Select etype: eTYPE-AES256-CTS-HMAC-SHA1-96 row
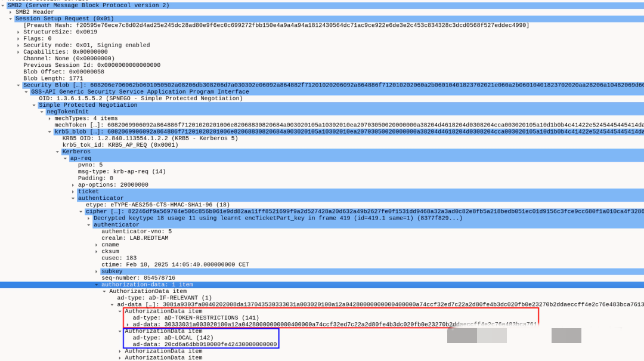The image size is (644, 361). [x=157, y=205]
